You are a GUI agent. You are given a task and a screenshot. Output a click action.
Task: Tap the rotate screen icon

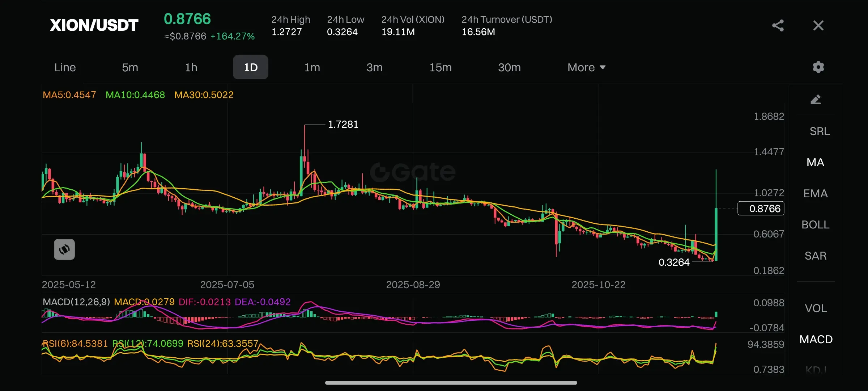(x=64, y=249)
